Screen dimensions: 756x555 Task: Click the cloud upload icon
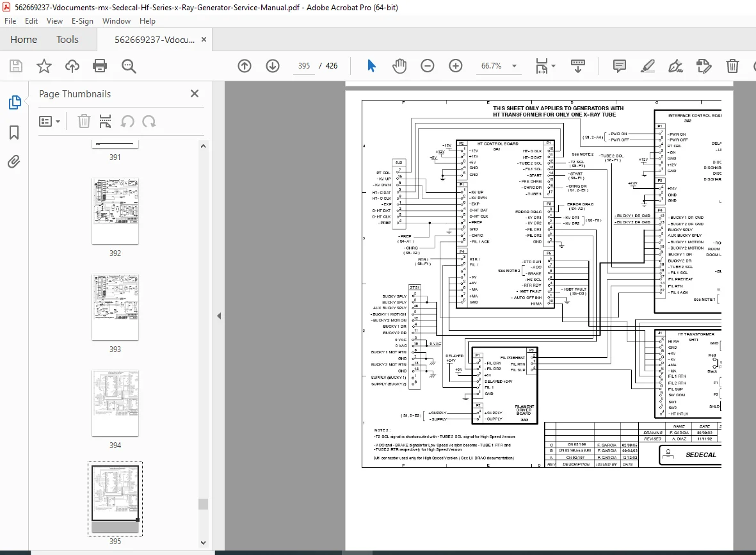[x=72, y=66]
